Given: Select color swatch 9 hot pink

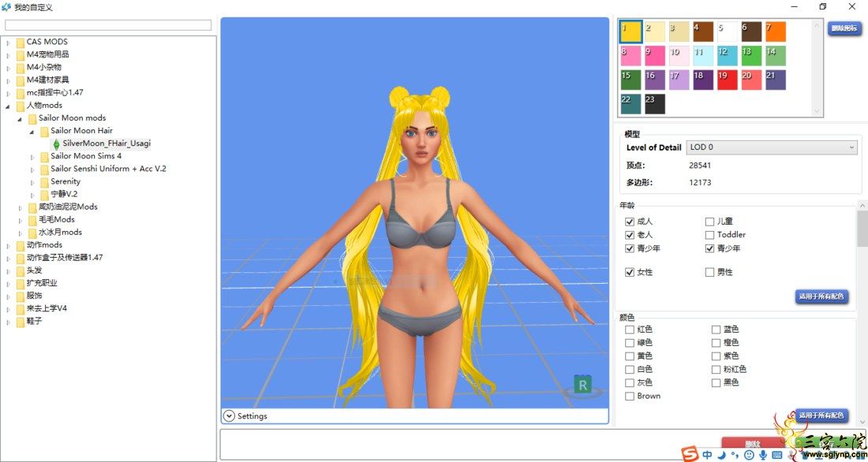Looking at the screenshot, I should coord(655,56).
